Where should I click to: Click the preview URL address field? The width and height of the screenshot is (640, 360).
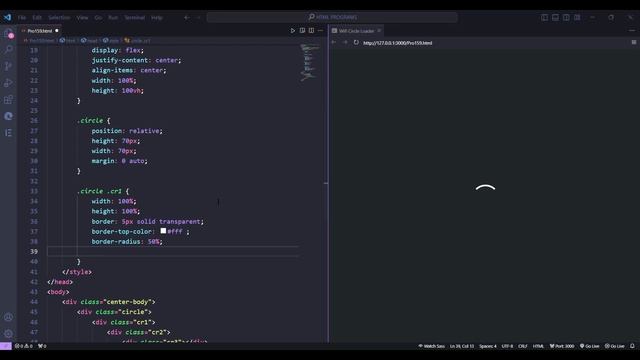coord(398,43)
